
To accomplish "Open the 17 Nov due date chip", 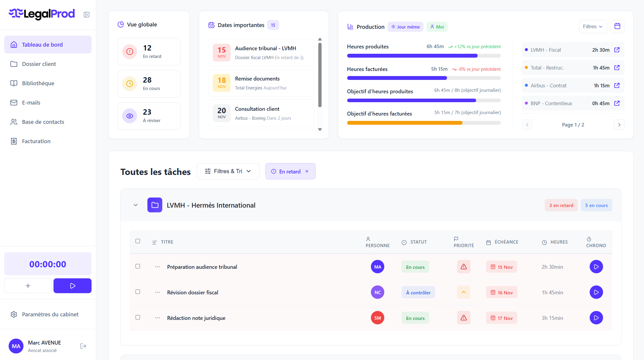I will tap(501, 318).
